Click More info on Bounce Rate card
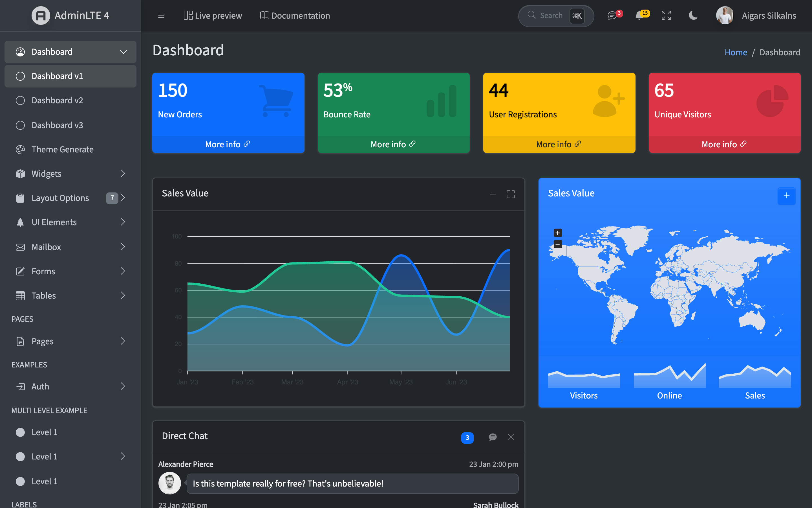This screenshot has height=508, width=812. [x=393, y=144]
